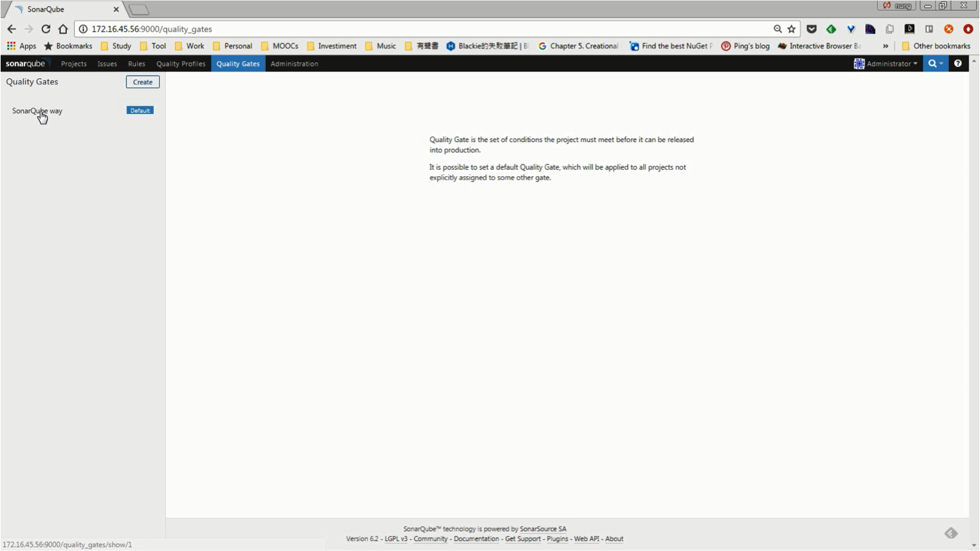Click the page scrollbar up arrow
This screenshot has height=551, width=980.
tap(974, 61)
